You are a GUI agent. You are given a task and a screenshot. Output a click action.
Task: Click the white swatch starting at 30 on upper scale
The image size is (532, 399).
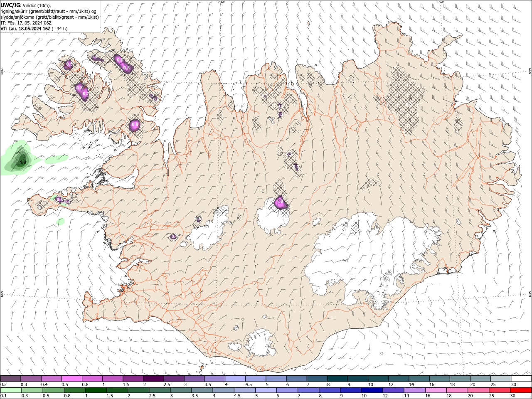click(521, 379)
